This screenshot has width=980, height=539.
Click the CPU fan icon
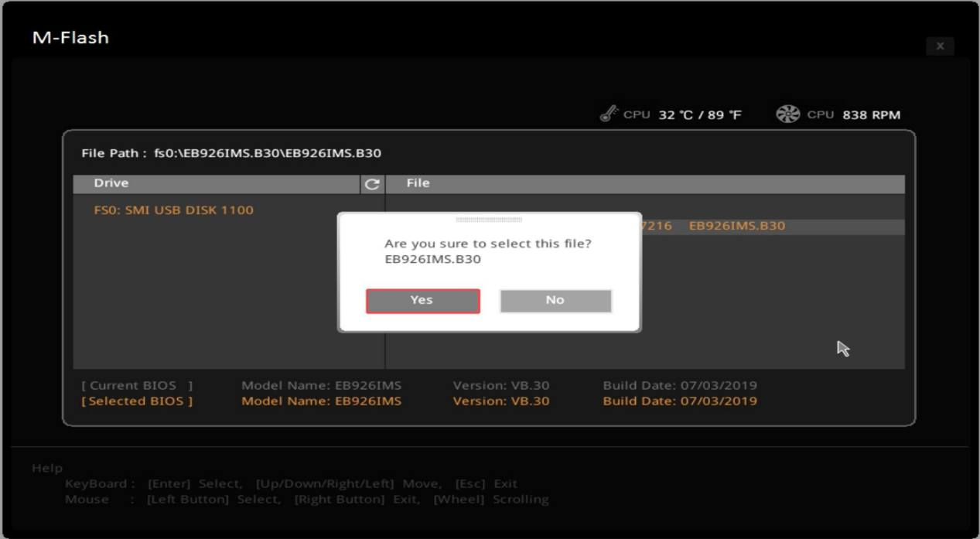(787, 114)
